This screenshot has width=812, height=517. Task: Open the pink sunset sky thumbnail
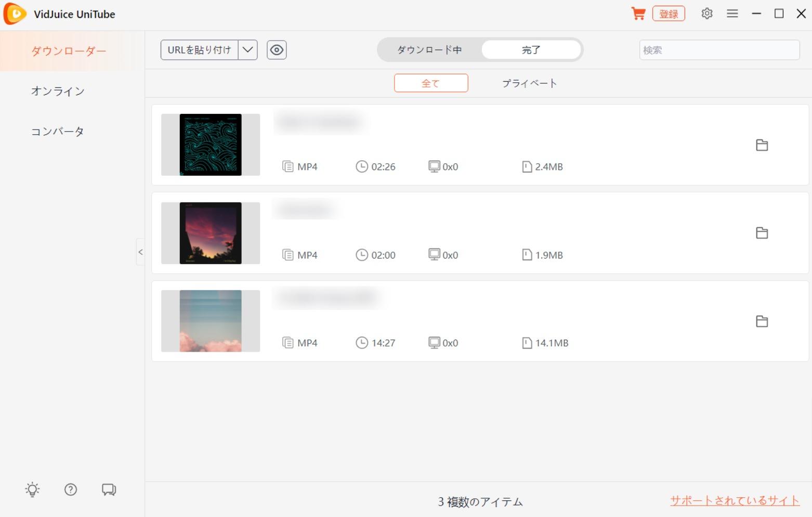pyautogui.click(x=211, y=233)
